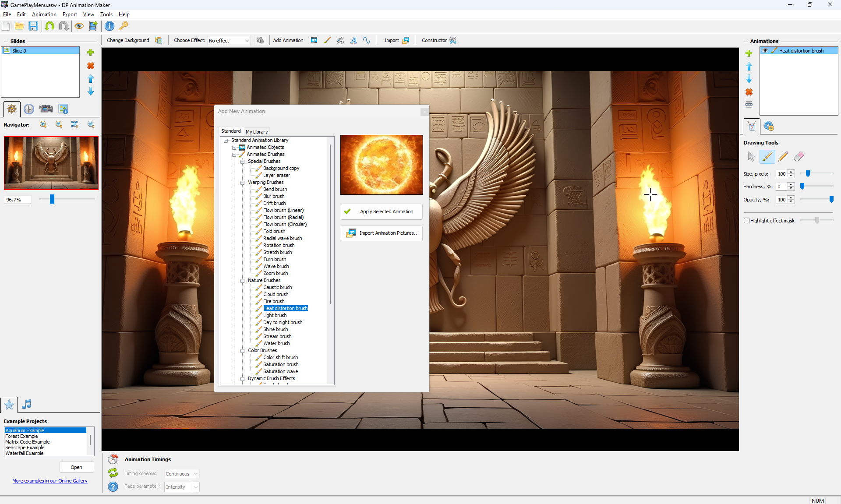Open the music note tab icon
841x504 pixels.
tap(27, 404)
